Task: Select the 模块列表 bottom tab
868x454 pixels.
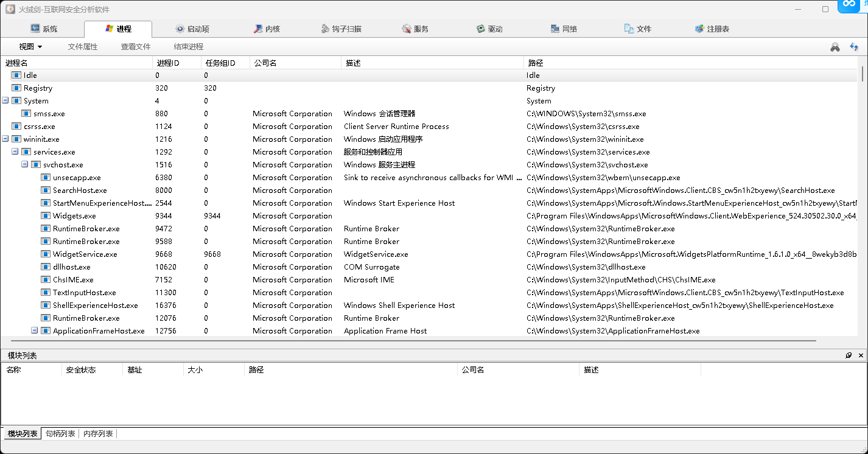Action: coord(23,434)
